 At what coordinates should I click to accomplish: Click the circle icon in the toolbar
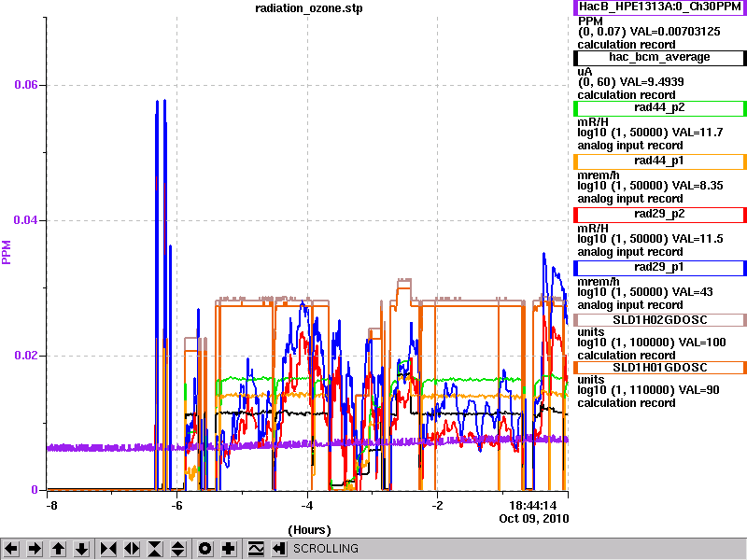(x=205, y=549)
